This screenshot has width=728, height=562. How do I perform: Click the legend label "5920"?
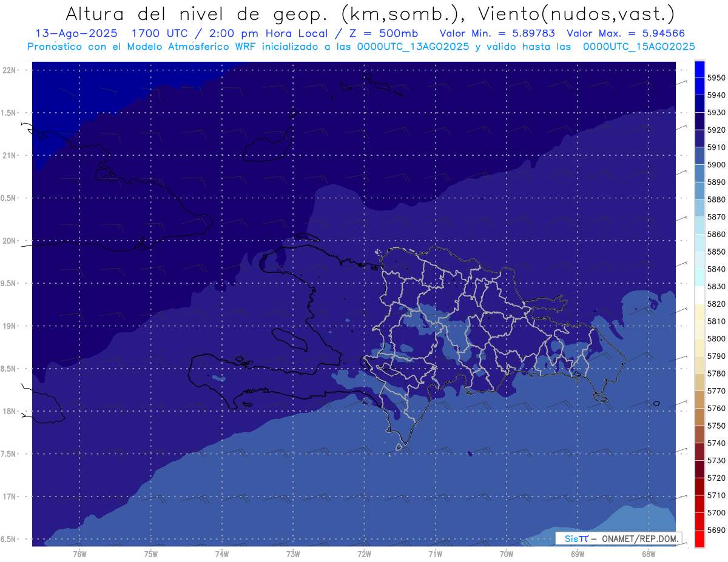[716, 130]
